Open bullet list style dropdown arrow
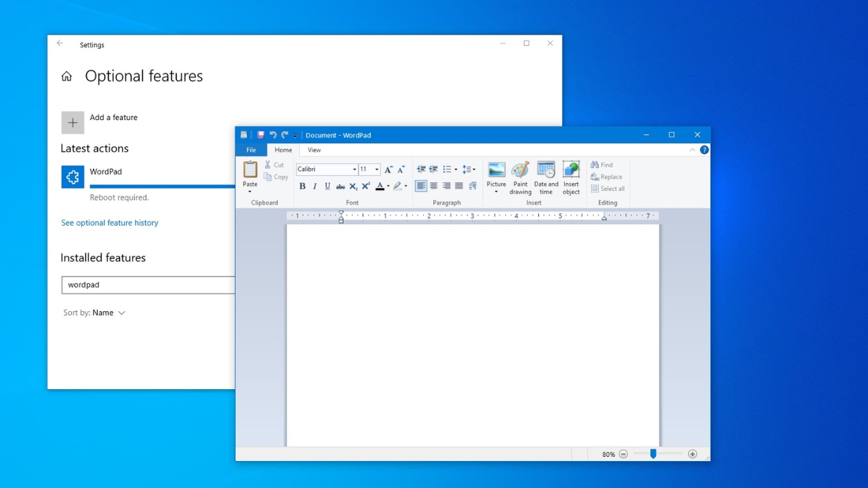Image resolution: width=868 pixels, height=488 pixels. [456, 169]
